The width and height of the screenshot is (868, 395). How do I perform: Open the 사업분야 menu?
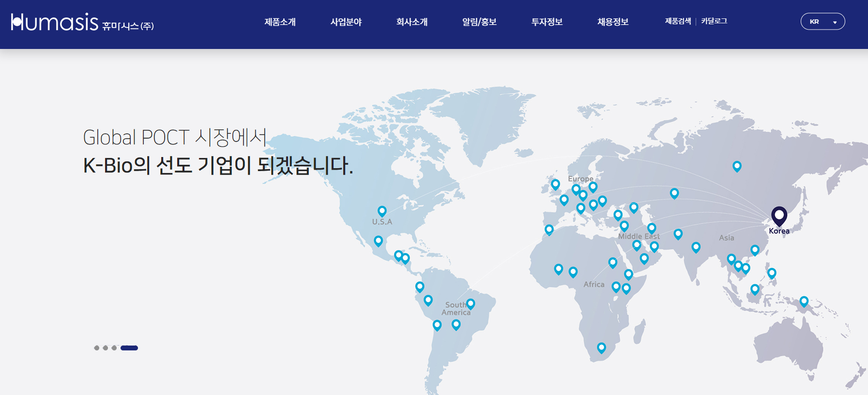tap(346, 22)
